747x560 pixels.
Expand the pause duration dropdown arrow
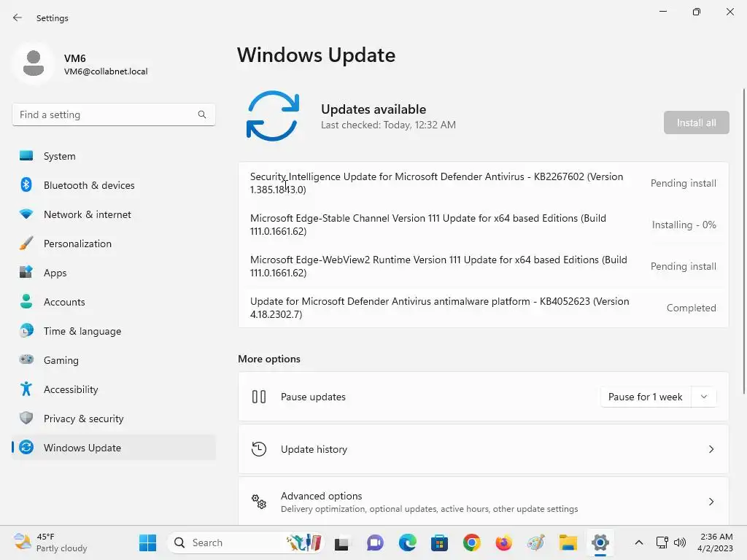coord(704,397)
